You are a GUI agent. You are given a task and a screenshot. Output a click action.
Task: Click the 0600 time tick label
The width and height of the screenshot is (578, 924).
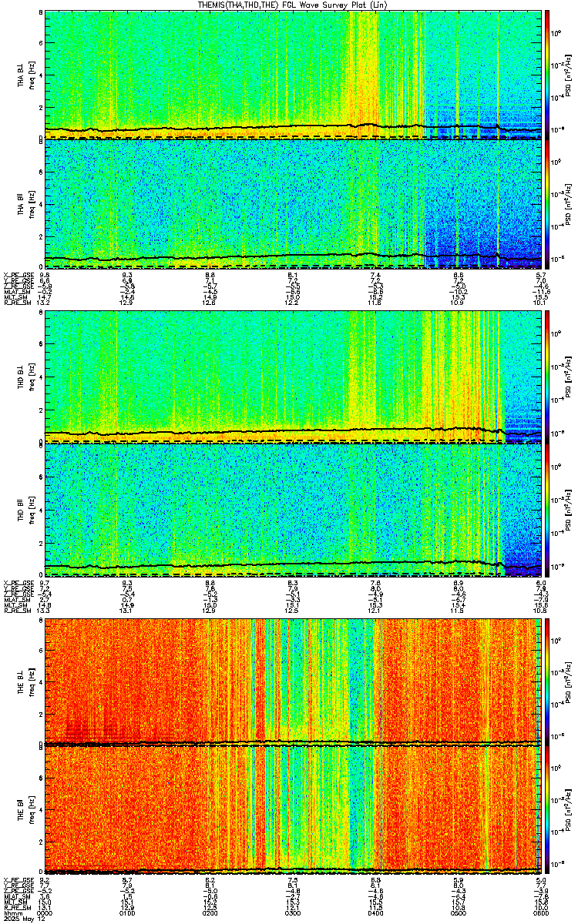[542, 912]
